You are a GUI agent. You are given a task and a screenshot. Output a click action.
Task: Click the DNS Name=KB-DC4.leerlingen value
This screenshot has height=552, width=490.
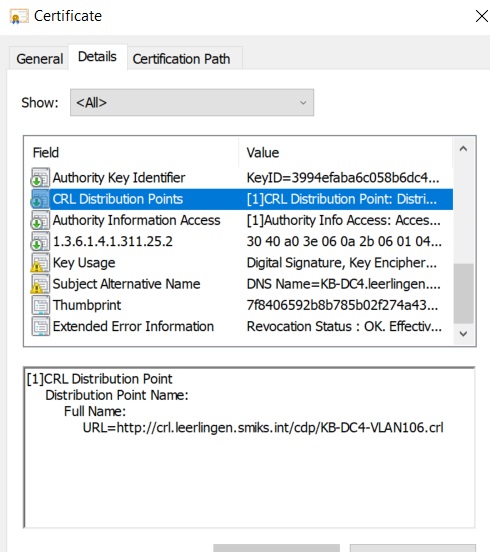tap(343, 284)
